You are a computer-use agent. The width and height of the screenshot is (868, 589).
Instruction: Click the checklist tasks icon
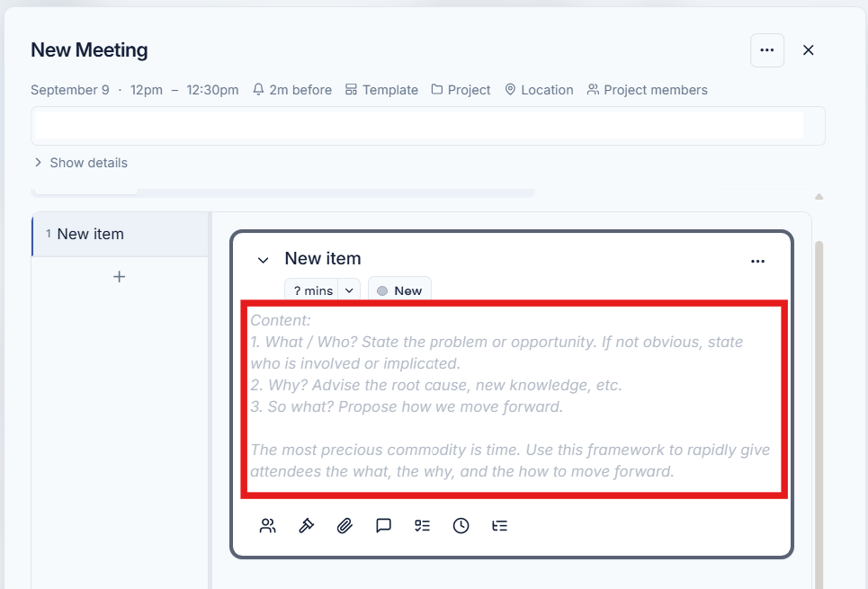(423, 525)
